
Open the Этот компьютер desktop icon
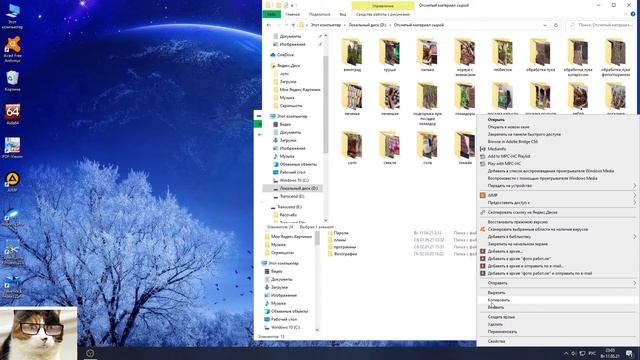[x=13, y=16]
